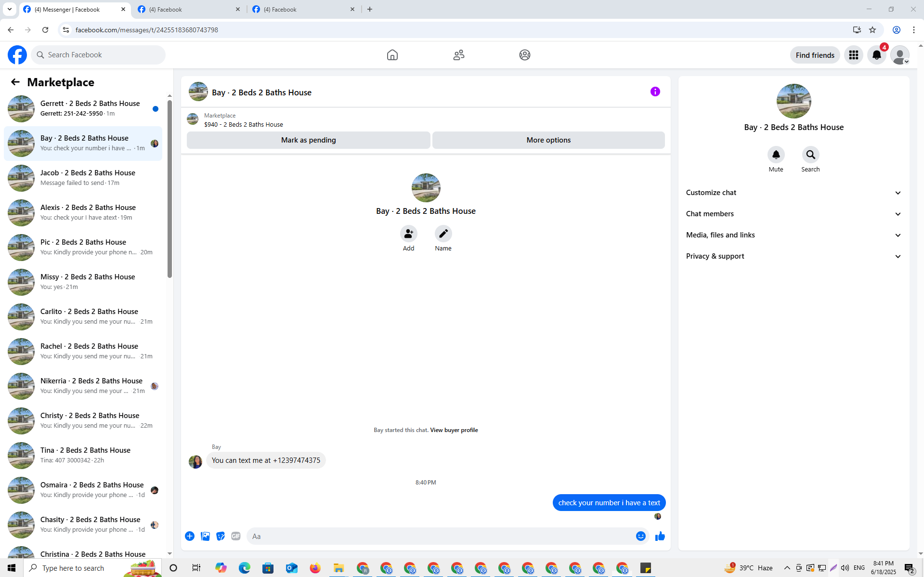The width and height of the screenshot is (924, 577).
Task: Click the conversation list scrollbar
Action: coord(169,189)
